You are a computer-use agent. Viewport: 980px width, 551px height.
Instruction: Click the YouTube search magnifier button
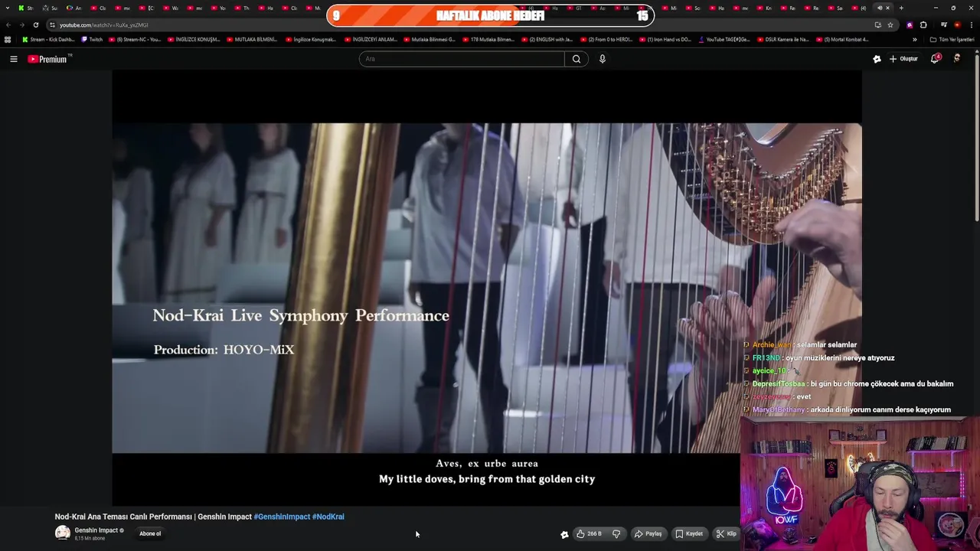click(x=577, y=59)
